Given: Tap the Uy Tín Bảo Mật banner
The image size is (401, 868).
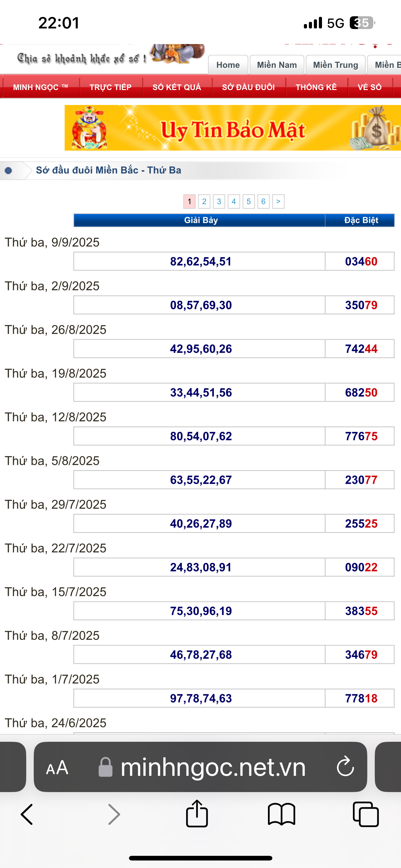Looking at the screenshot, I should point(232,128).
